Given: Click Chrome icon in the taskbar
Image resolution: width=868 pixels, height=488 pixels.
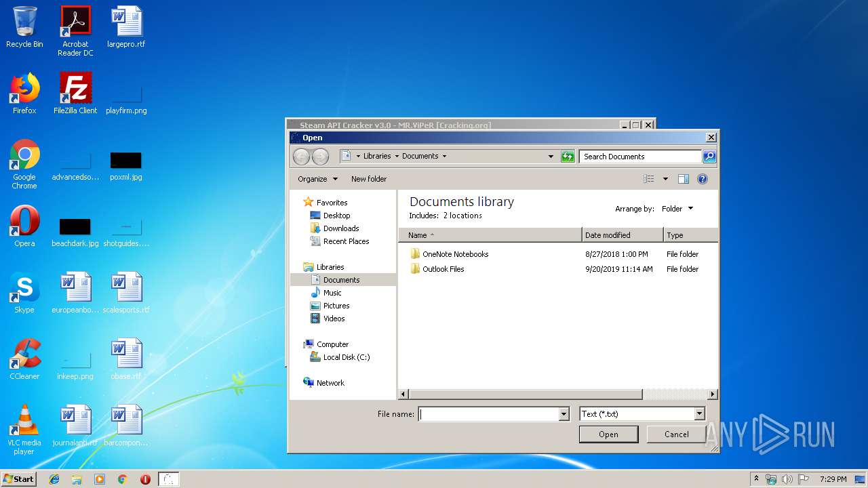Looking at the screenshot, I should coord(123,479).
